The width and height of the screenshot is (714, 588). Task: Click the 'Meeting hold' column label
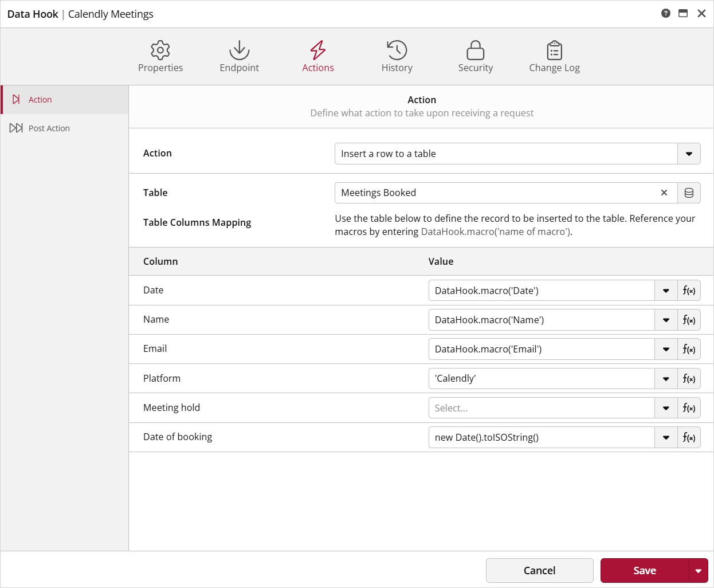[171, 407]
